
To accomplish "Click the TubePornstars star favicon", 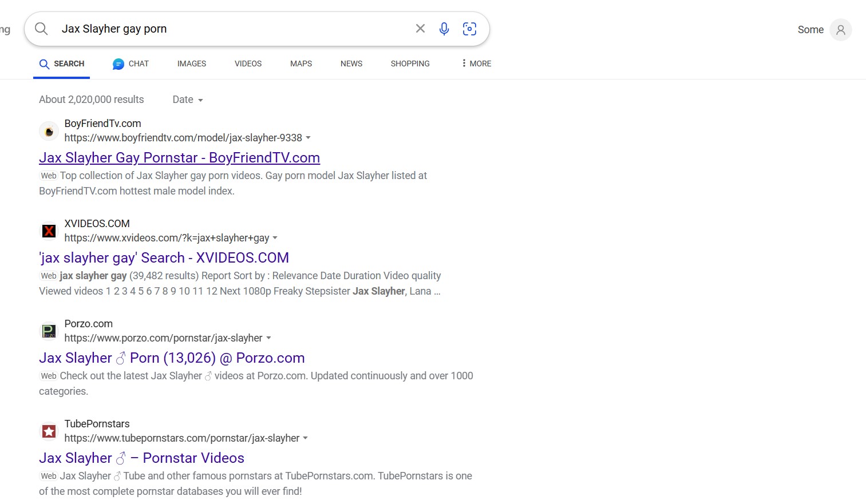I will click(49, 431).
